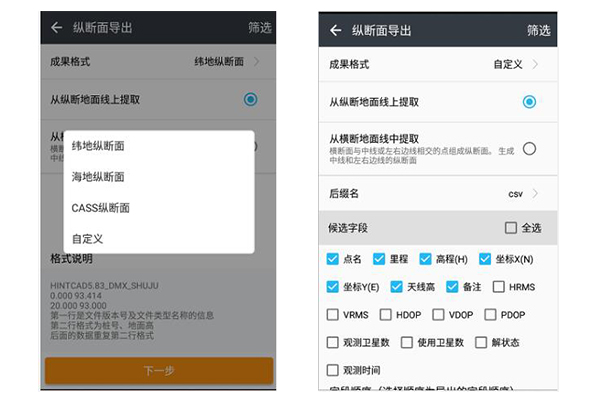600x400 pixels.
Task: Tap 筛选 in the right screen header
Action: coord(539,30)
